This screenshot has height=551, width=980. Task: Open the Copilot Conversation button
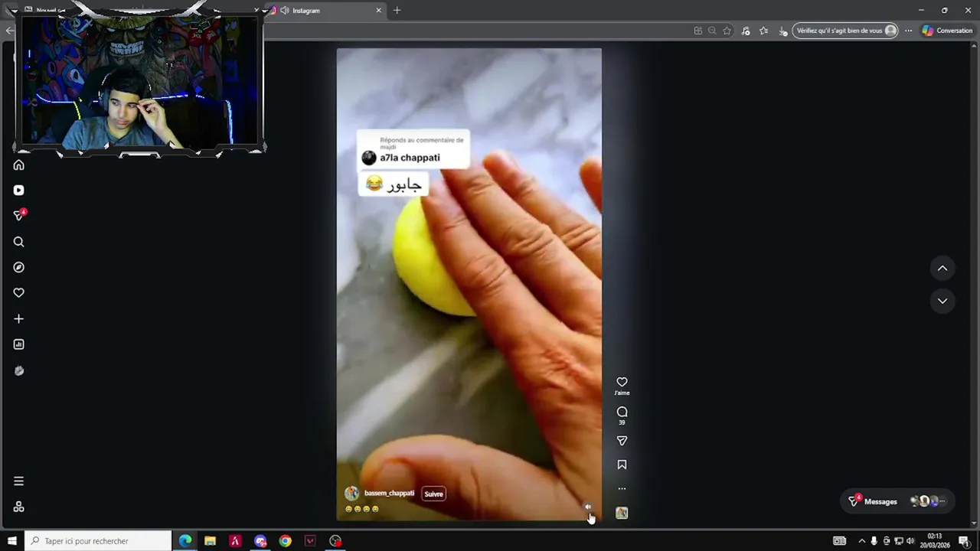(x=947, y=31)
